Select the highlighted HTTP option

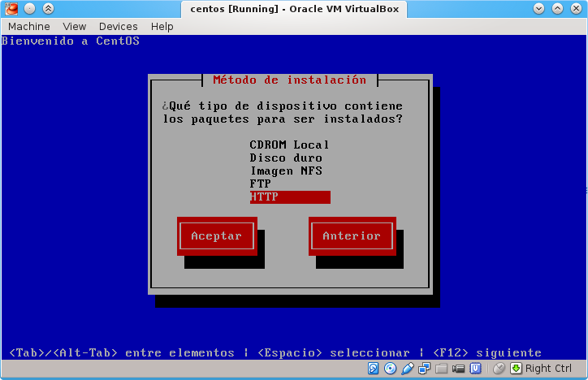pyautogui.click(x=290, y=197)
